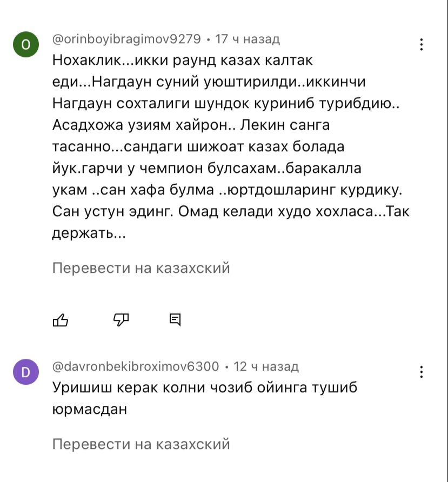448x482 pixels.
Task: Tap "держать..." at end of first comment
Action: [x=89, y=233]
